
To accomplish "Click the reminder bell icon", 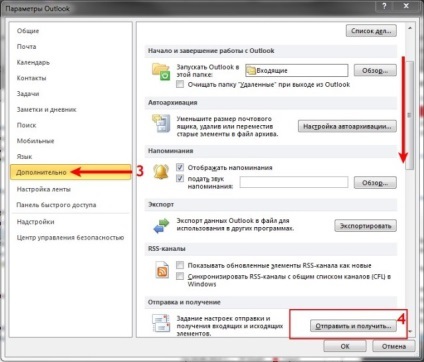I will 161,172.
